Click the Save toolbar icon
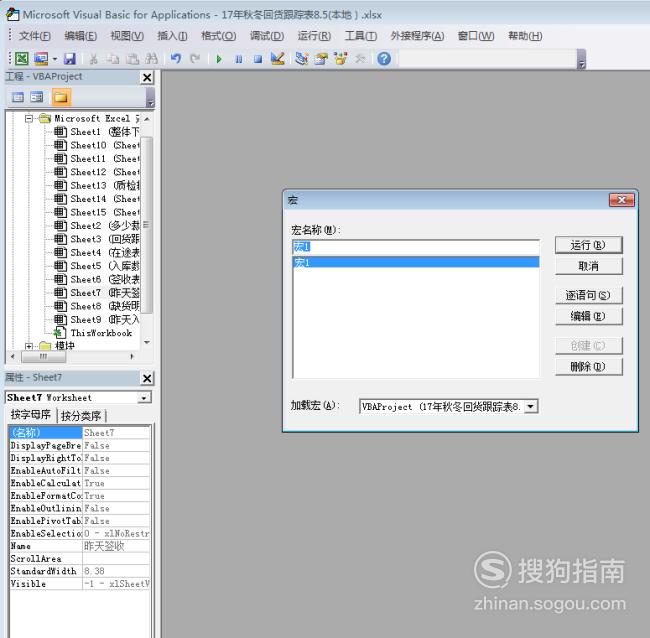650x638 pixels. pos(70,59)
